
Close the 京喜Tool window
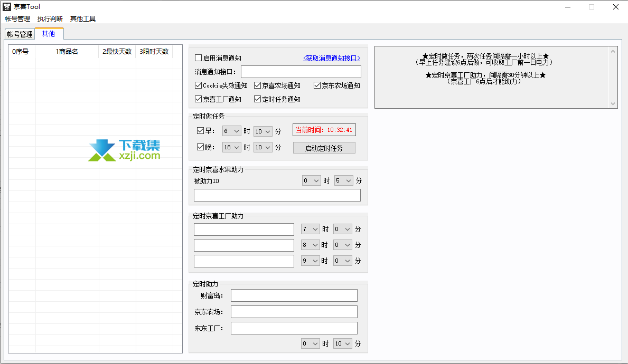(x=615, y=7)
